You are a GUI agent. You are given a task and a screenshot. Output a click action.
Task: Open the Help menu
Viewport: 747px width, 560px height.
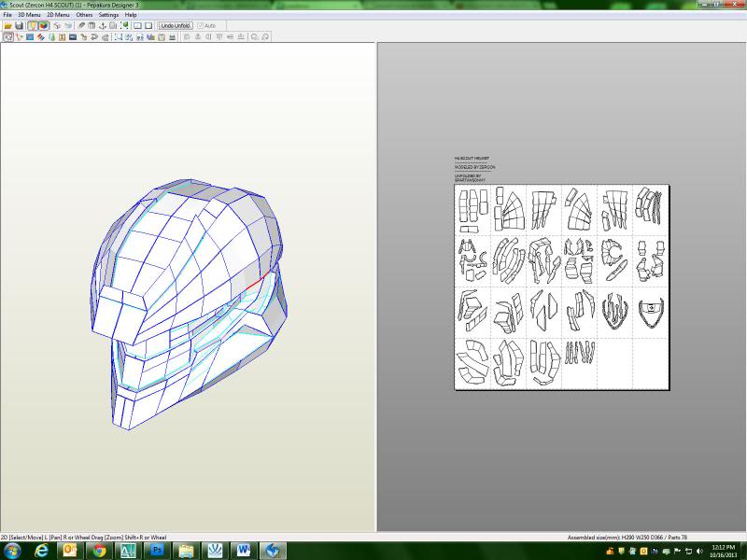pyautogui.click(x=131, y=15)
